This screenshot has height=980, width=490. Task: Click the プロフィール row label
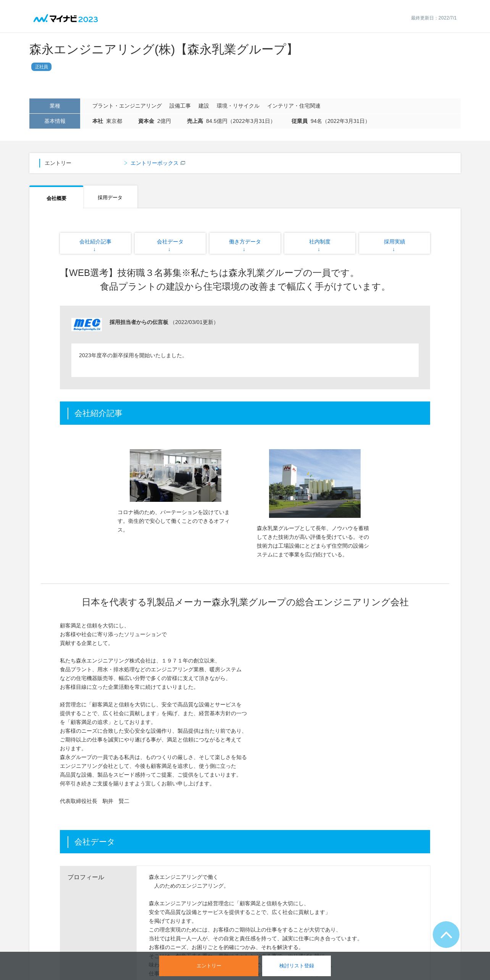click(86, 877)
